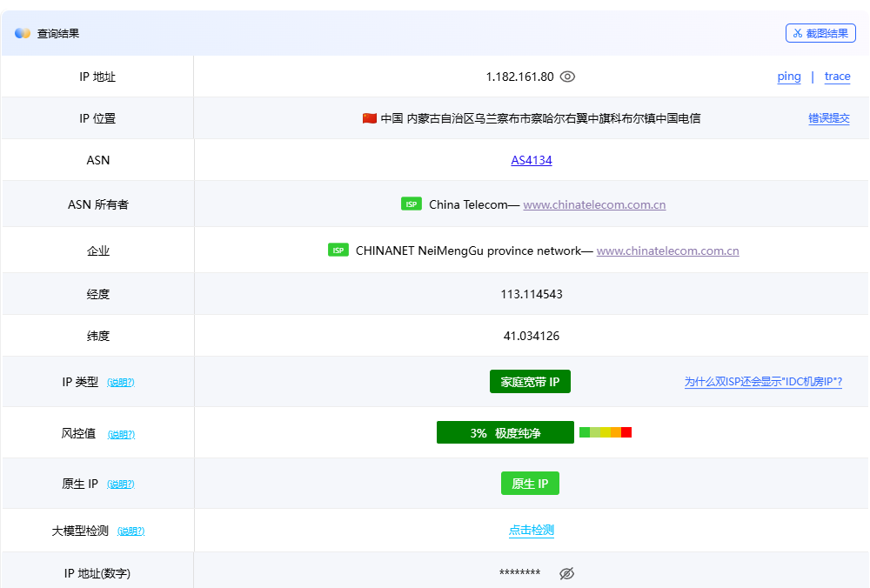The width and height of the screenshot is (870, 588).
Task: Click 说明 next to 风控值
Action: coord(121,434)
